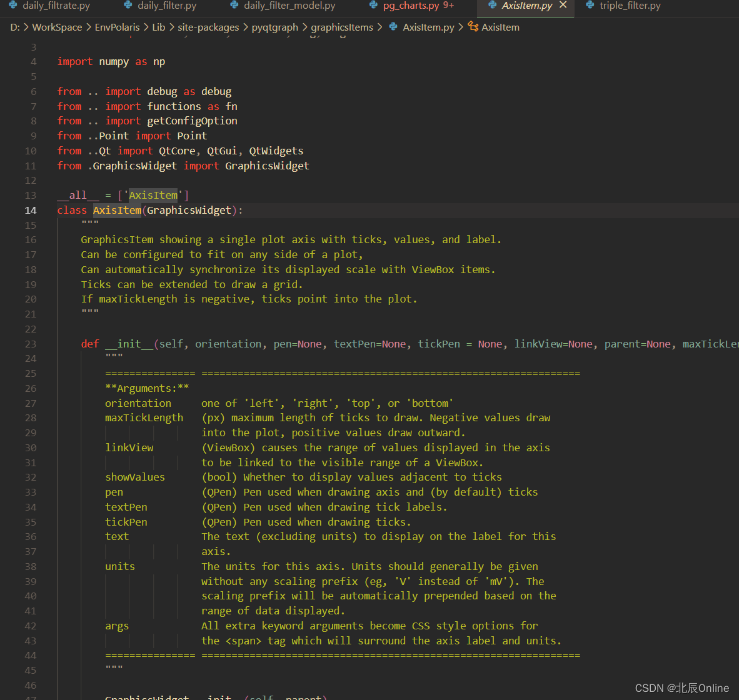Click the word units in the docstring table
The width and height of the screenshot is (739, 700).
pos(120,567)
